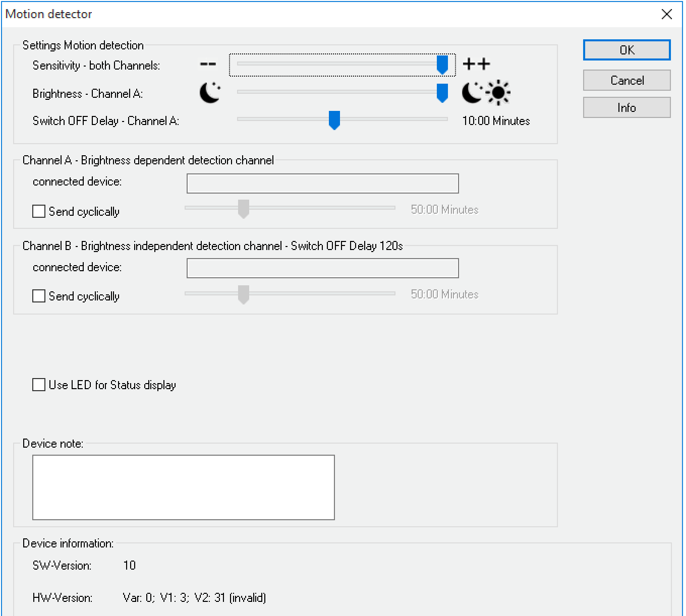Check Use LED for Status display
686x616 pixels.
[39, 385]
